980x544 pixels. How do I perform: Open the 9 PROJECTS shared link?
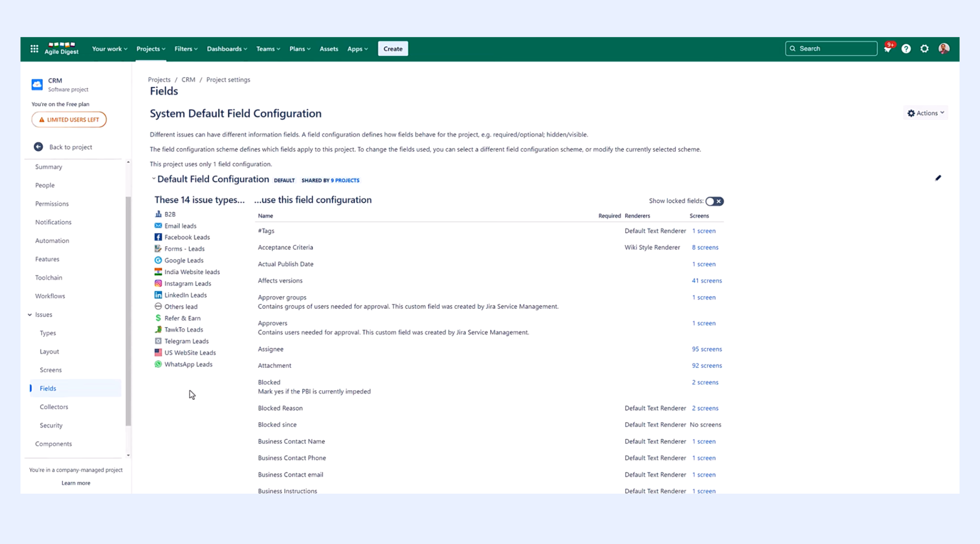pos(345,180)
